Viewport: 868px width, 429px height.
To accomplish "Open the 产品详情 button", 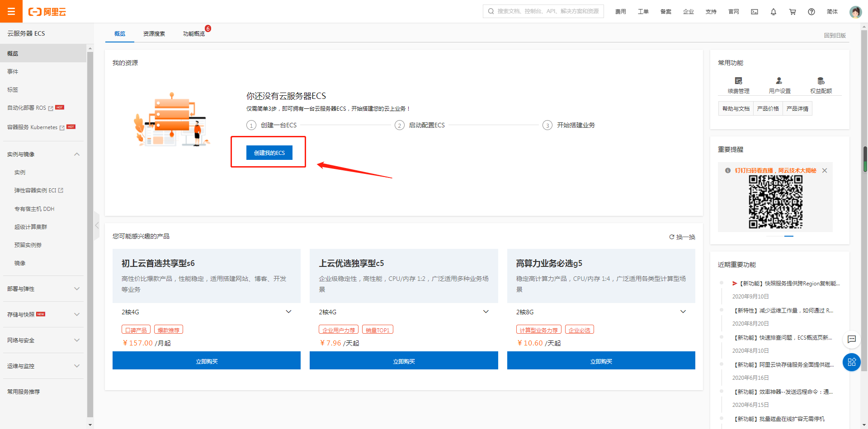I will [x=797, y=109].
